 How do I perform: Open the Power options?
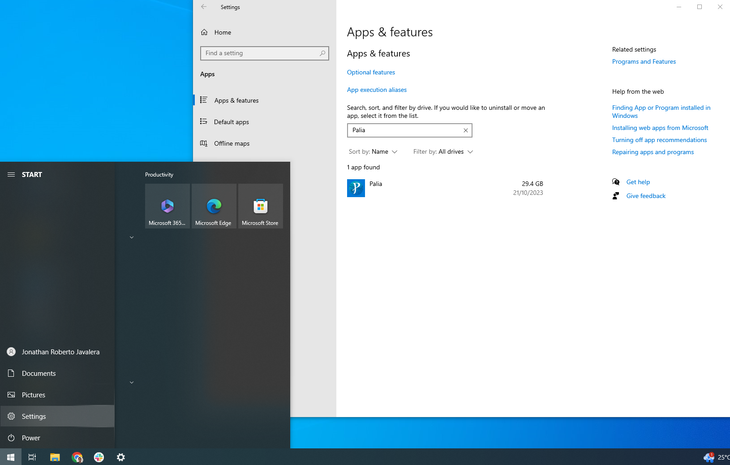coord(57,438)
